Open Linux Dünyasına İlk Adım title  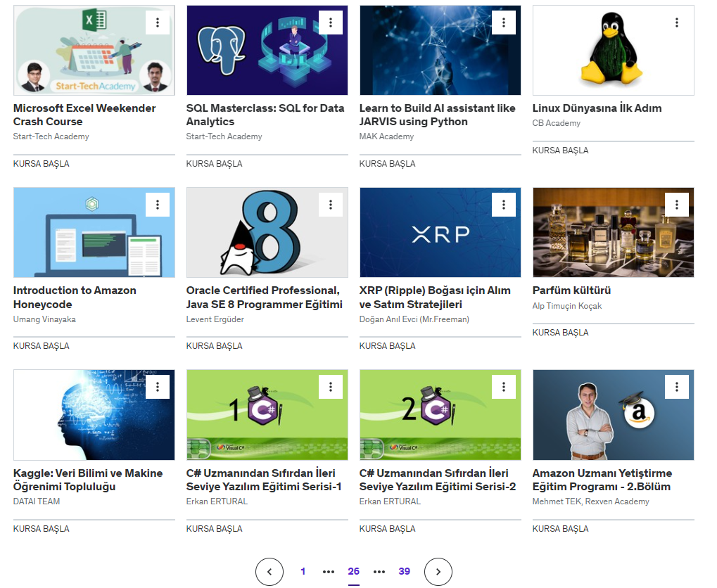[x=597, y=108]
